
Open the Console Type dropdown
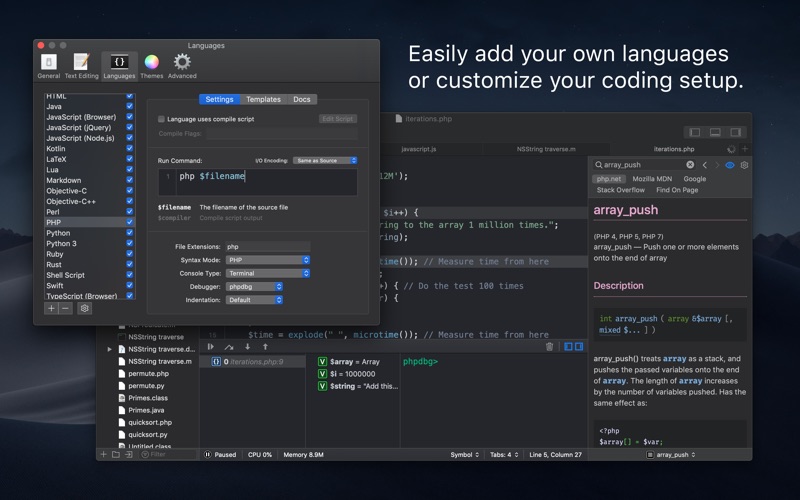coord(267,273)
